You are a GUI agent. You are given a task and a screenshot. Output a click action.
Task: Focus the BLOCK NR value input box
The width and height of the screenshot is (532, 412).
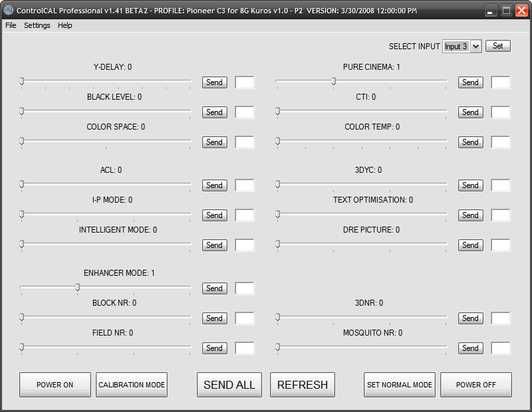tap(245, 318)
